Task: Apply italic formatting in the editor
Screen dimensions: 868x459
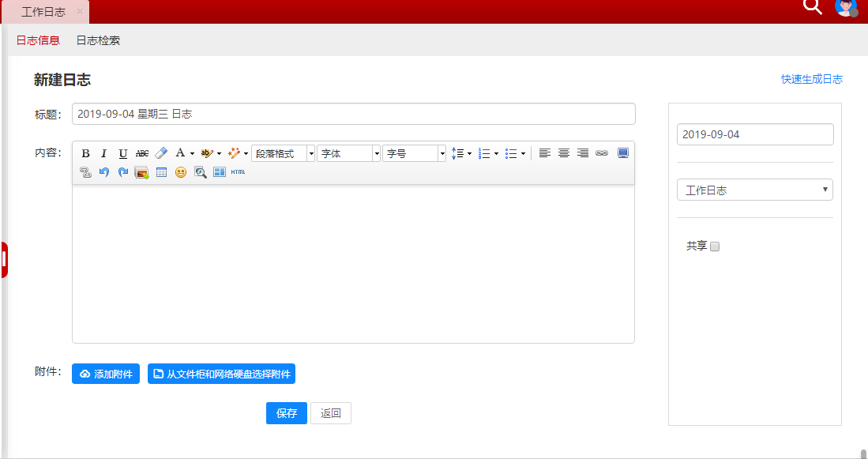Action: 103,153
